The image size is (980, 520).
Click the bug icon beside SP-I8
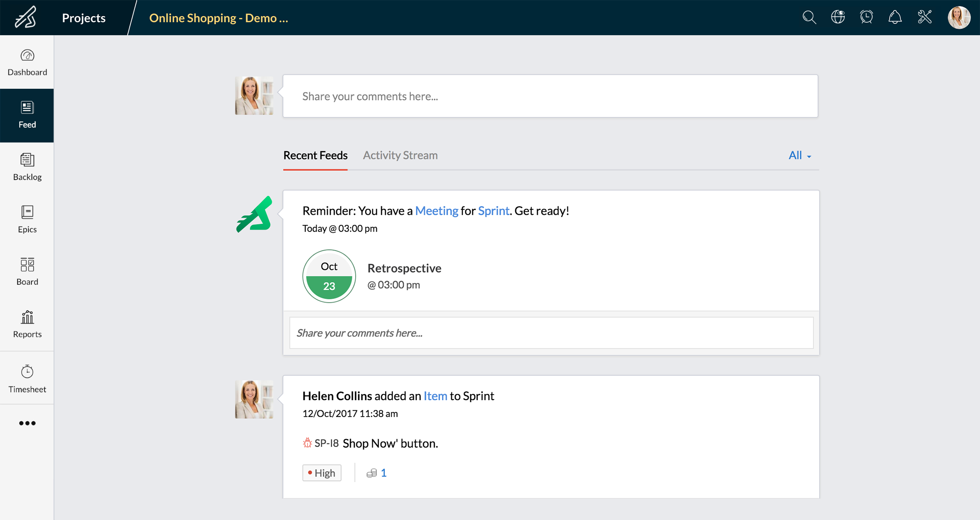coord(307,443)
